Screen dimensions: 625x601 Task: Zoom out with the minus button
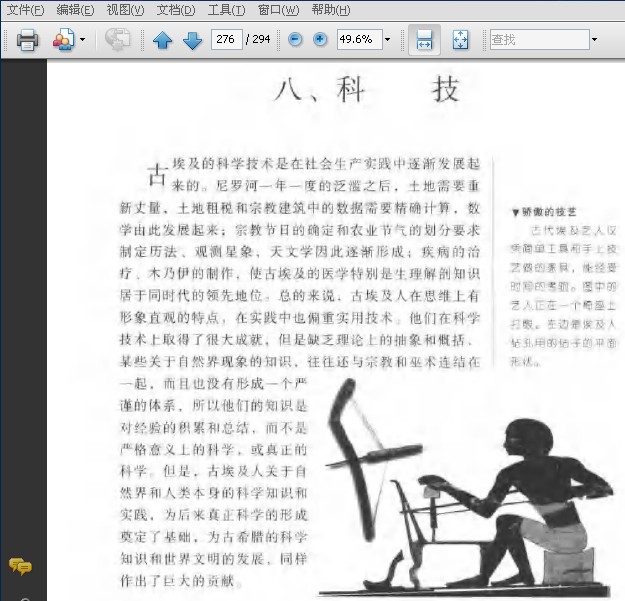[295, 39]
